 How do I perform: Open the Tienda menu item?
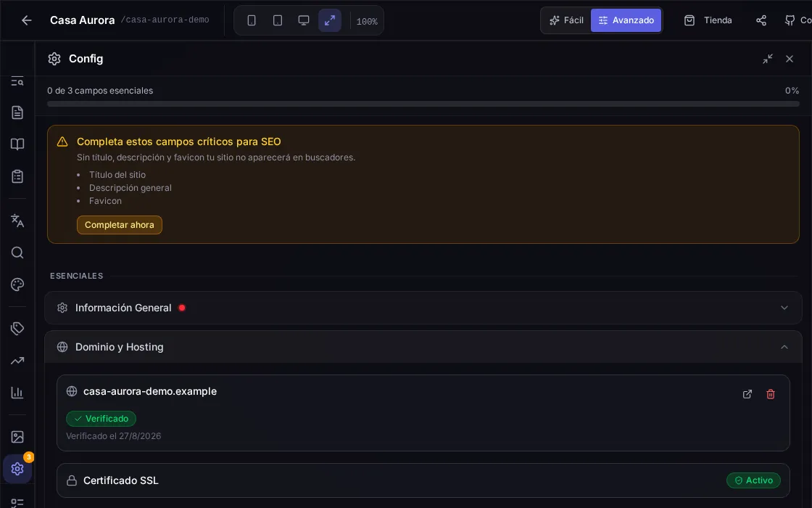(708, 20)
